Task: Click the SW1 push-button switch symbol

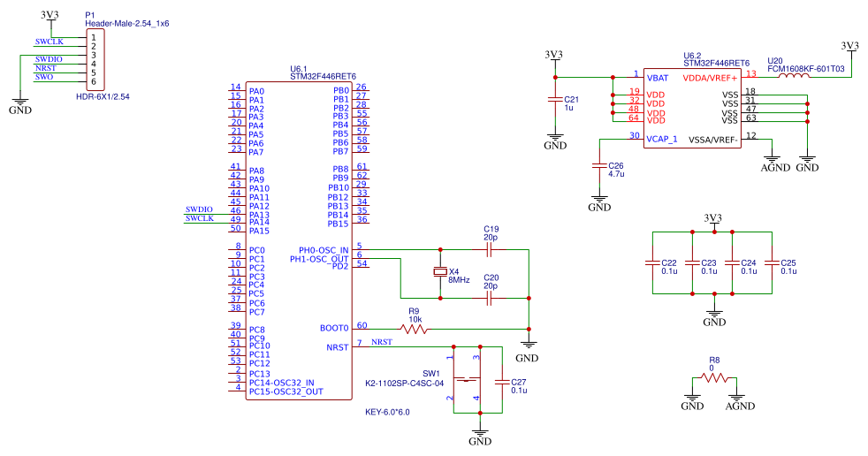Action: click(x=468, y=380)
